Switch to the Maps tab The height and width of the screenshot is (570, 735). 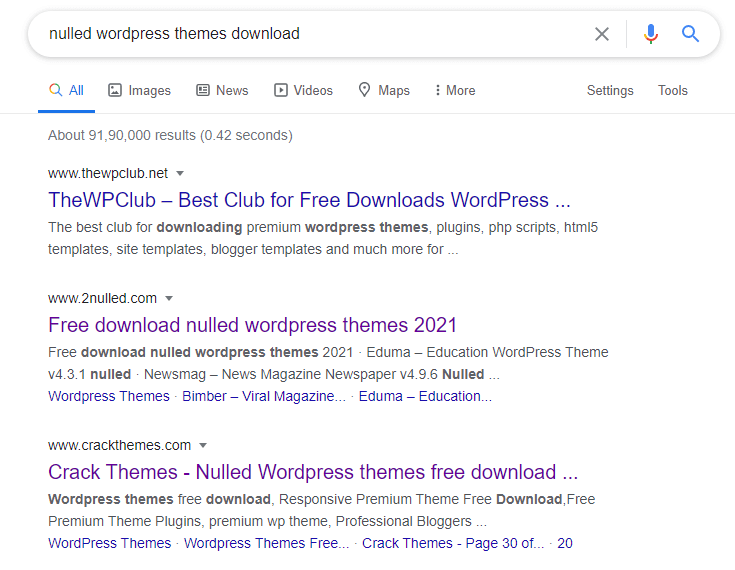click(384, 90)
